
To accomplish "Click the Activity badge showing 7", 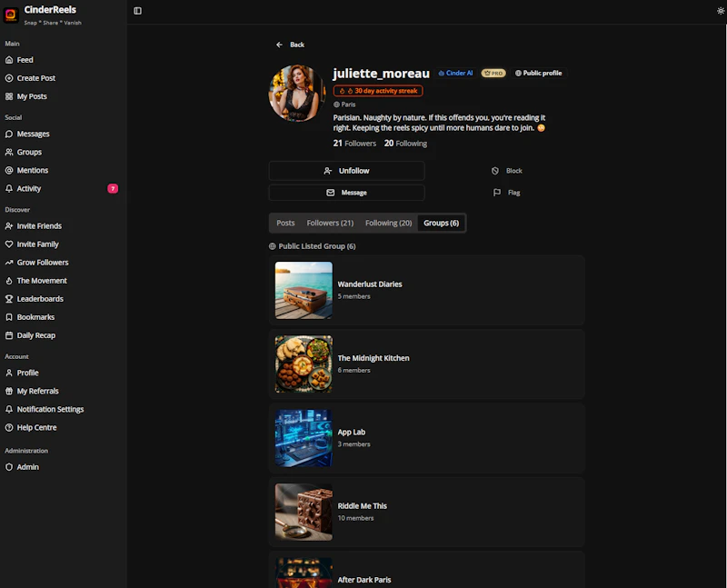I will (113, 188).
